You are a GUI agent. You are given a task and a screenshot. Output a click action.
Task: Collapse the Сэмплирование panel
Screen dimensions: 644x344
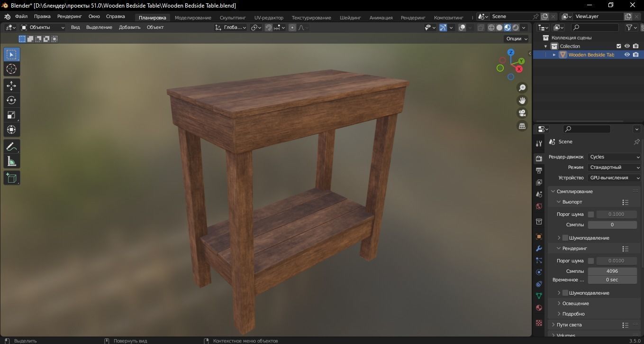pos(574,191)
